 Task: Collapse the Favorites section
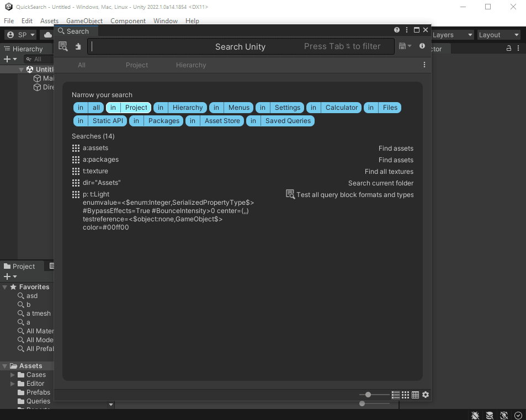[x=5, y=287]
